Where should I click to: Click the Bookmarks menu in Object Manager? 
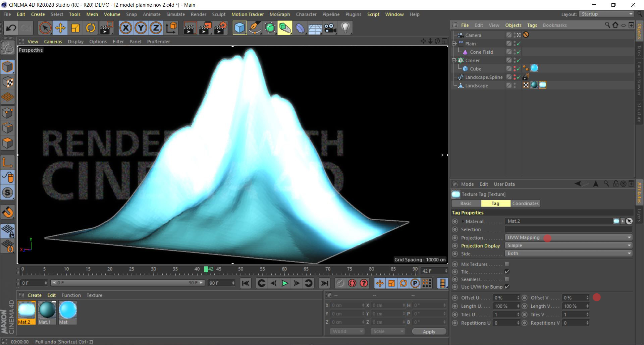pyautogui.click(x=555, y=25)
